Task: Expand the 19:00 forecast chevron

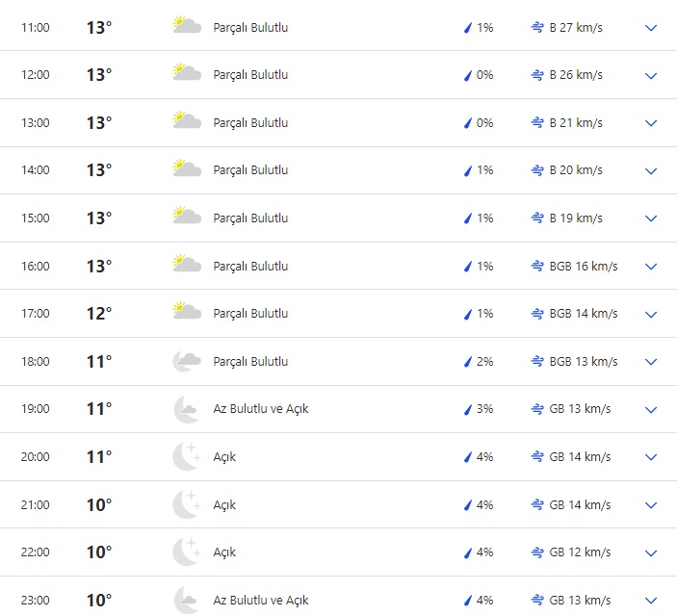Action: click(x=651, y=410)
